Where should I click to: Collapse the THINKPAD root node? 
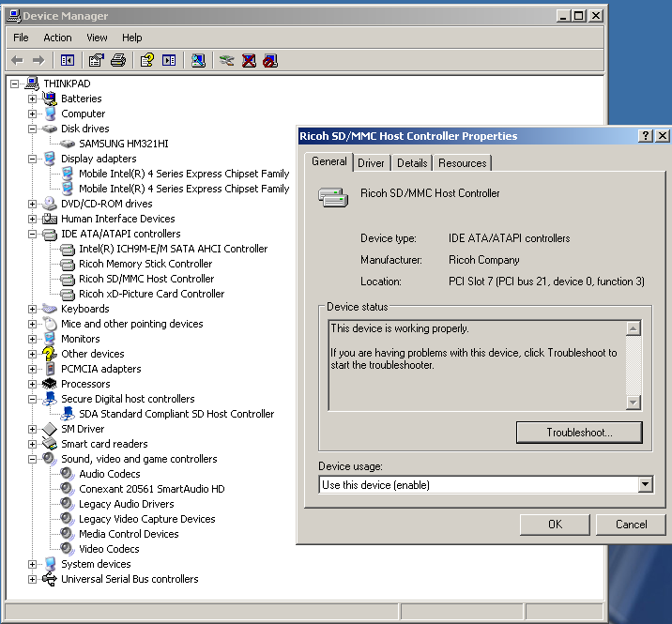click(15, 84)
